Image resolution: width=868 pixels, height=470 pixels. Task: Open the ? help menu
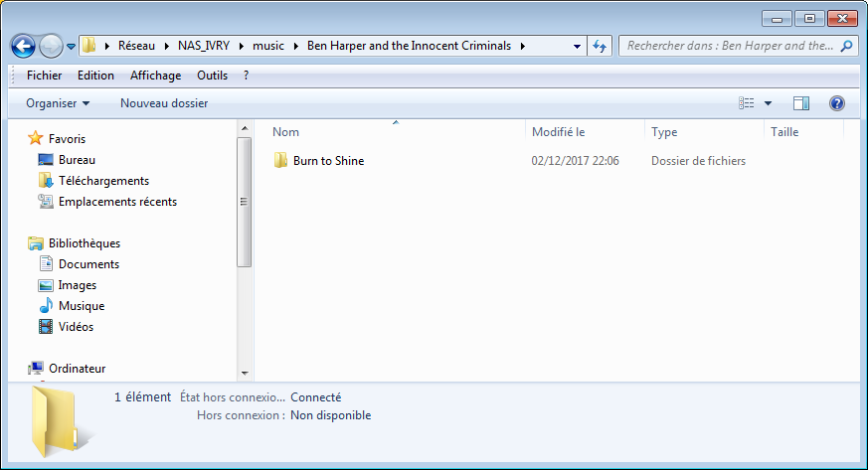246,76
